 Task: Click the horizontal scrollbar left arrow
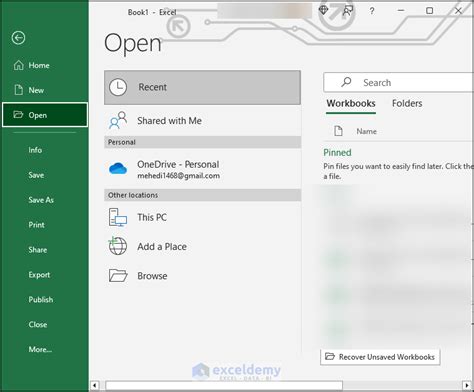(x=95, y=386)
